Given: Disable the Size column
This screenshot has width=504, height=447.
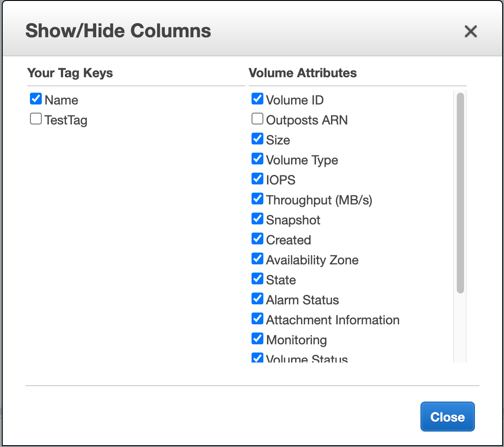Looking at the screenshot, I should click(257, 139).
